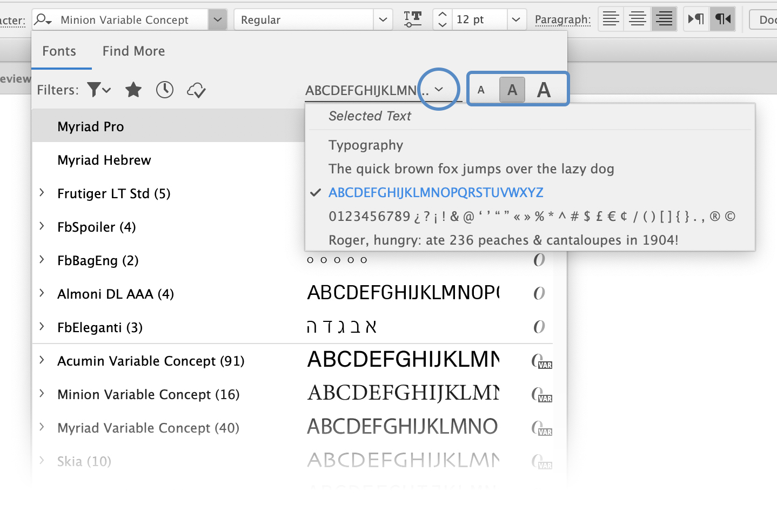Click the Paragraph label
The width and height of the screenshot is (777, 532).
click(x=562, y=20)
